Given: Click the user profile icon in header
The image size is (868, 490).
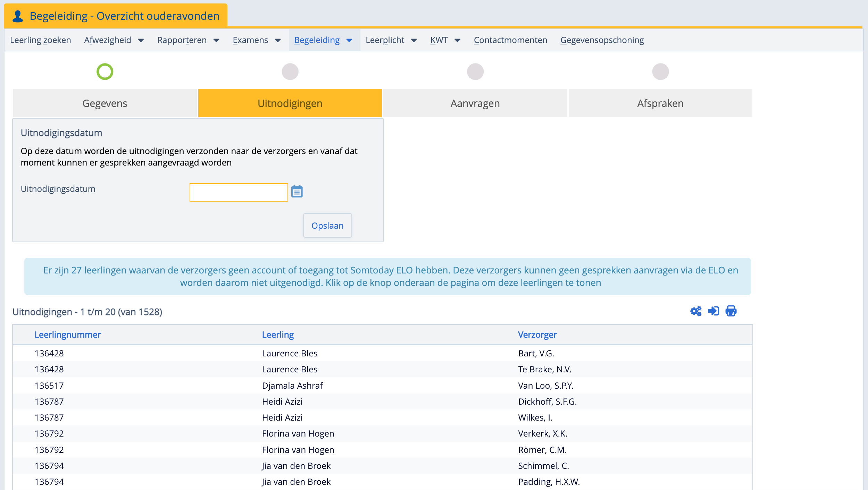Looking at the screenshot, I should pyautogui.click(x=18, y=16).
